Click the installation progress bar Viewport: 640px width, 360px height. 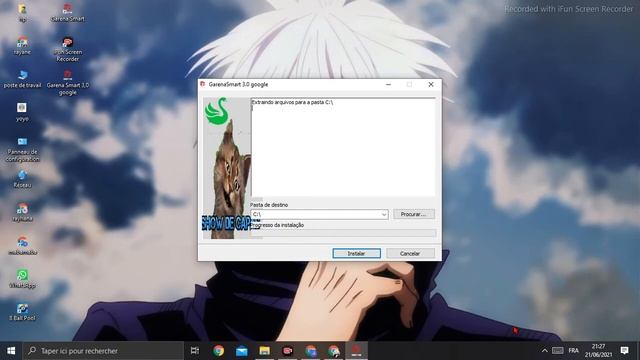pos(343,233)
